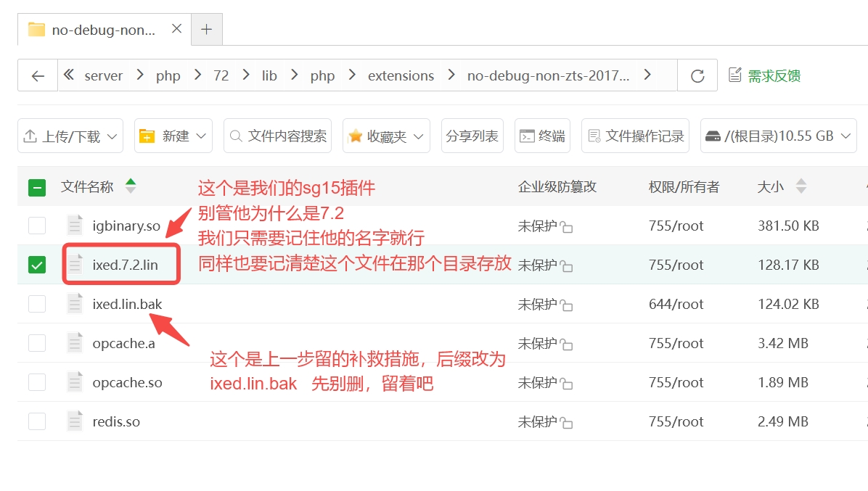
Task: Expand the 上传/下载 dropdown
Action: [x=70, y=136]
